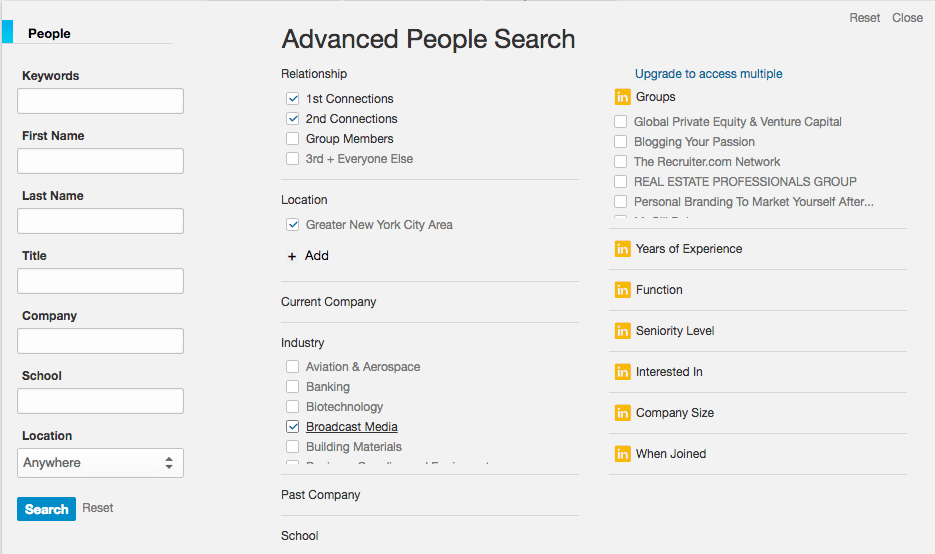Viewport: 935px width, 554px height.
Task: Click Add to add a location
Action: [x=317, y=256]
